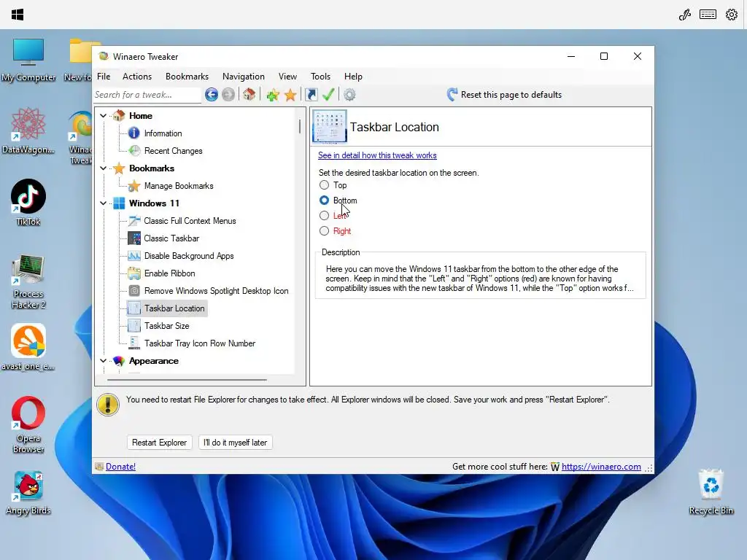This screenshot has width=747, height=560.
Task: Select the Windows 11 category label
Action: coord(154,203)
